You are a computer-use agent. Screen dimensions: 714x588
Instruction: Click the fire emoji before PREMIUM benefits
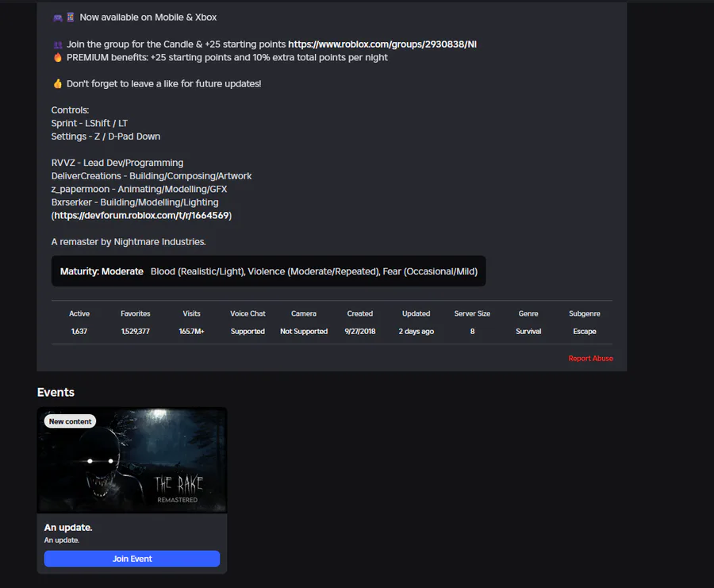pyautogui.click(x=57, y=57)
